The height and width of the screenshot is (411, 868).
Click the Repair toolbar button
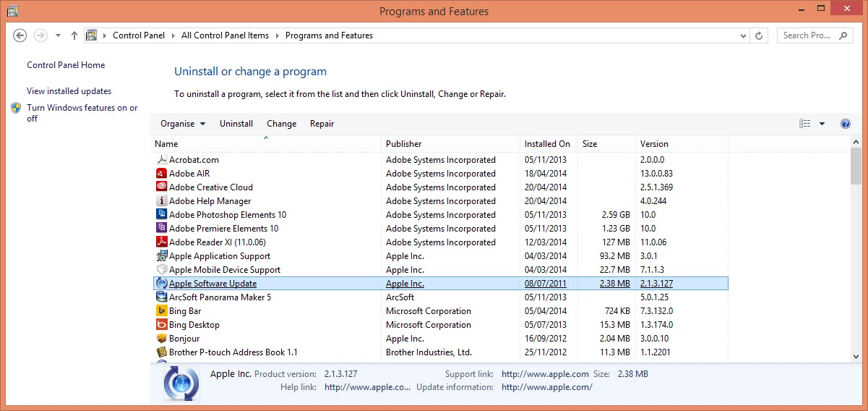pos(322,124)
